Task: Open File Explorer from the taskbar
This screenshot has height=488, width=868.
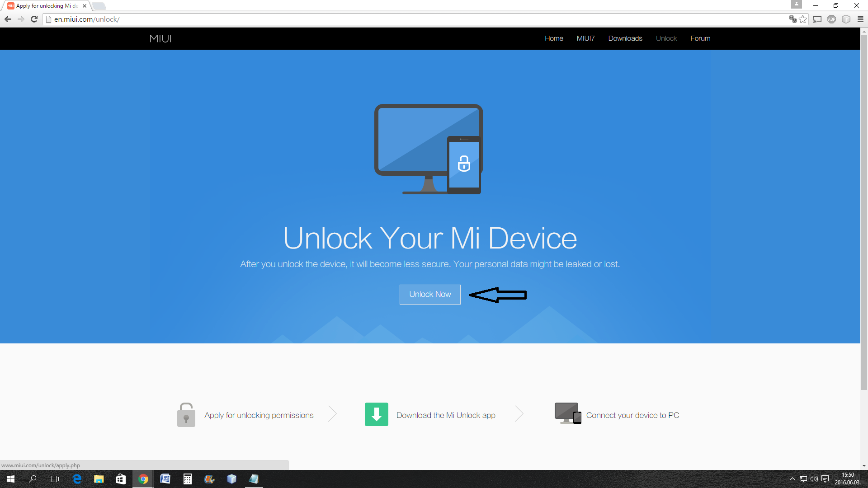Action: click(99, 479)
